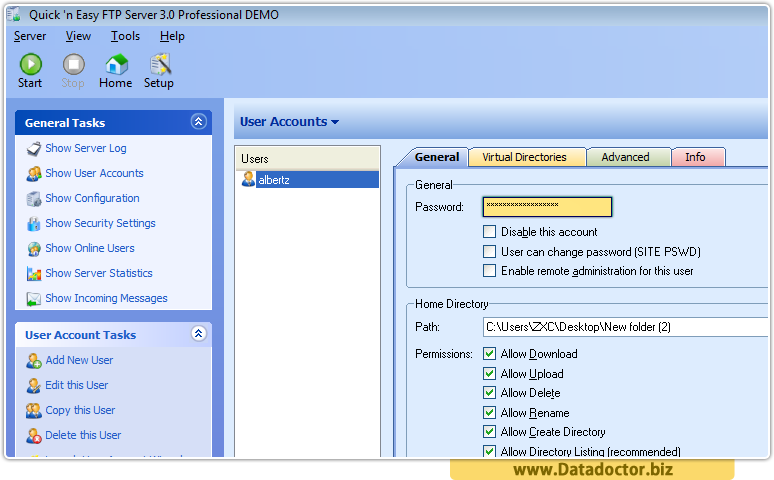
Task: Select the albertz user row
Action: pyautogui.click(x=308, y=179)
